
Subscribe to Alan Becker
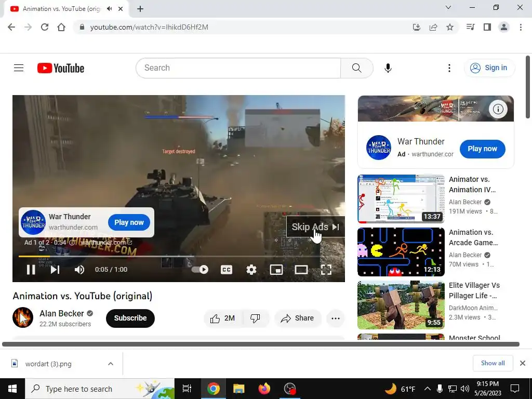(130, 318)
